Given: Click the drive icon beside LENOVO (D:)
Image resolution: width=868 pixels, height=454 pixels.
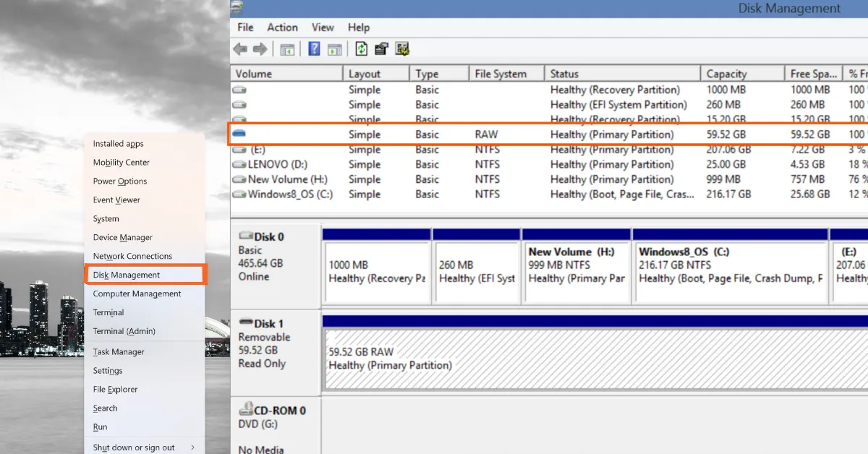Looking at the screenshot, I should pos(239,165).
